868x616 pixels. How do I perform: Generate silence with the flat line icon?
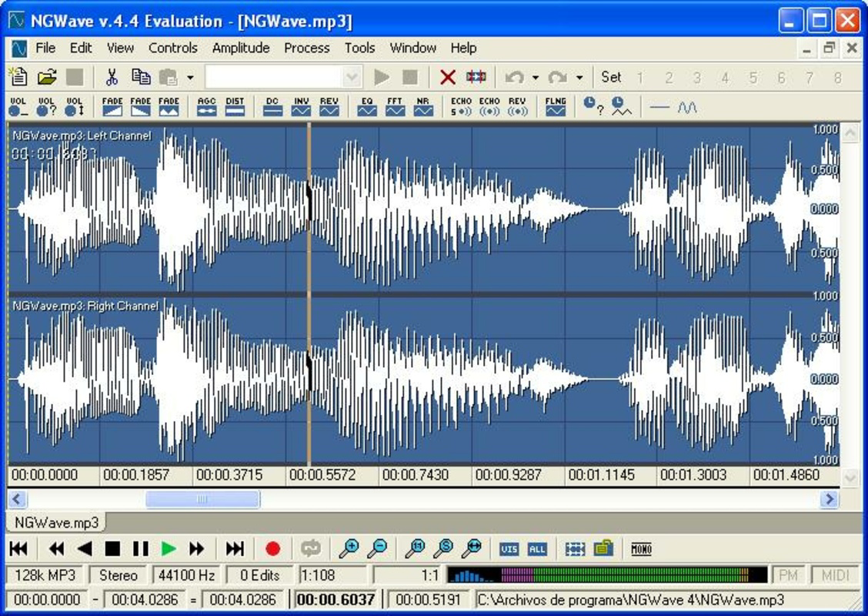659,106
